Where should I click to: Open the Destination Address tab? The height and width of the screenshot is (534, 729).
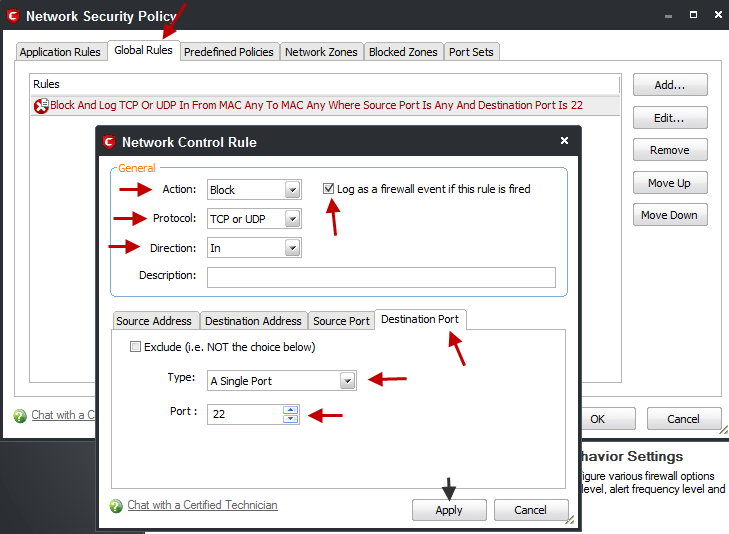[253, 321]
